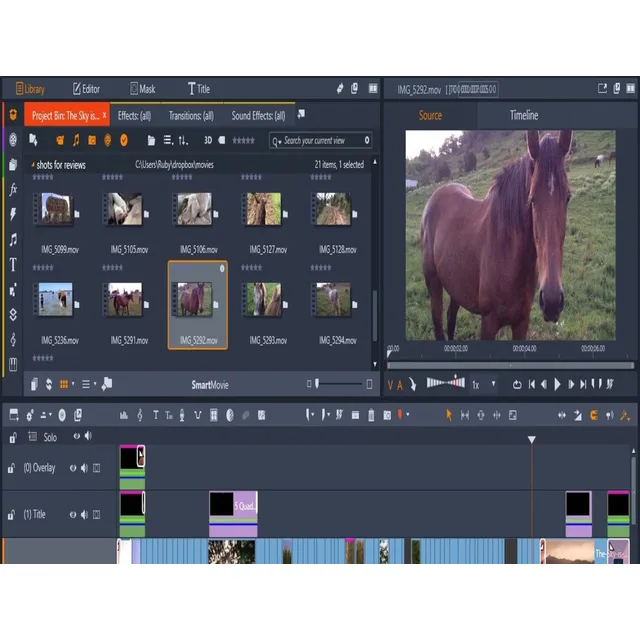
Task: Click the player scrubber bar
Action: point(510,365)
